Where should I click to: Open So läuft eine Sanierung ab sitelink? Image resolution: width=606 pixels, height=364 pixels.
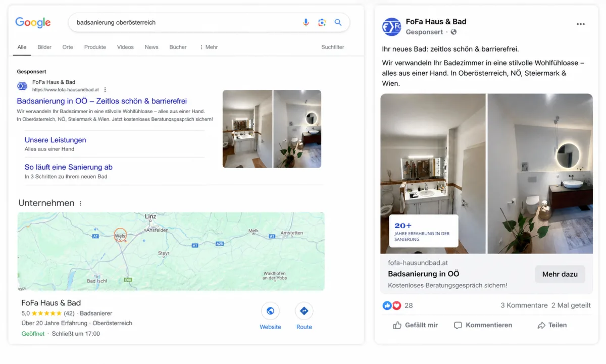tap(69, 167)
